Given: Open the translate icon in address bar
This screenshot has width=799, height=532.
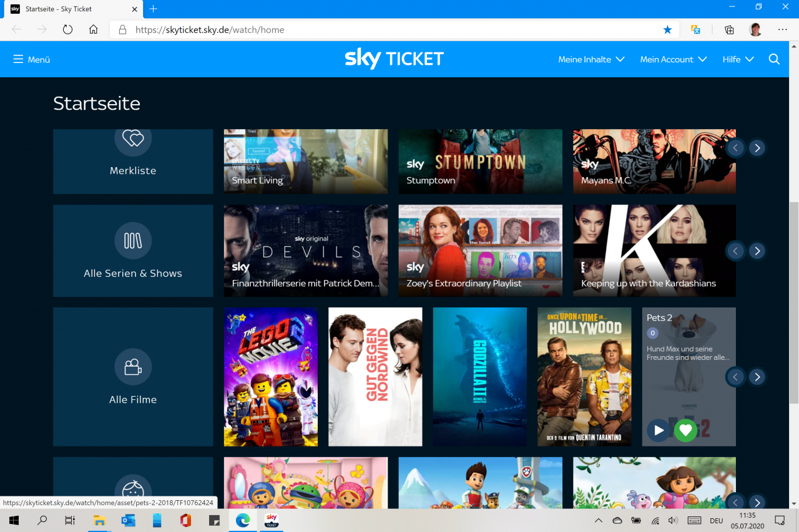Looking at the screenshot, I should pyautogui.click(x=695, y=29).
